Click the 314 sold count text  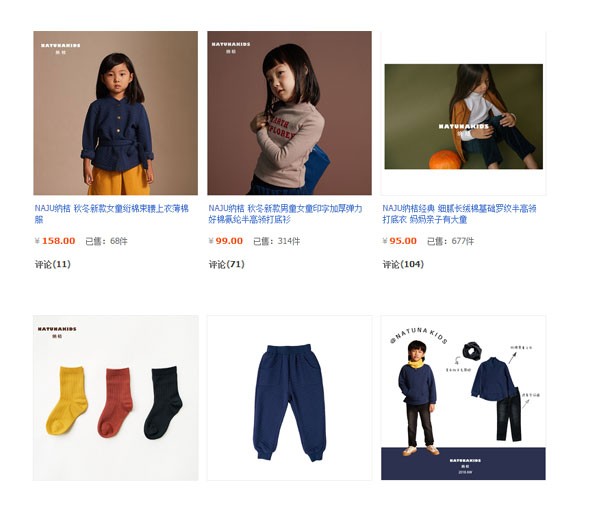pyautogui.click(x=277, y=241)
